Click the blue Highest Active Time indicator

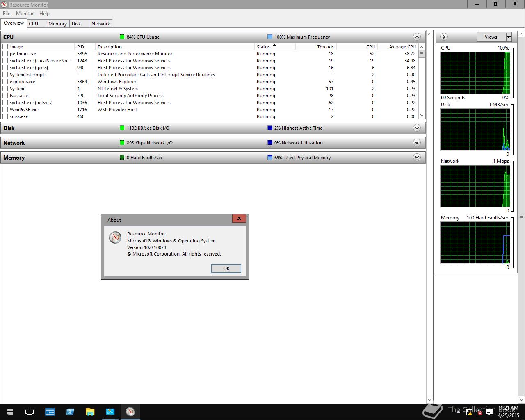pyautogui.click(x=269, y=128)
